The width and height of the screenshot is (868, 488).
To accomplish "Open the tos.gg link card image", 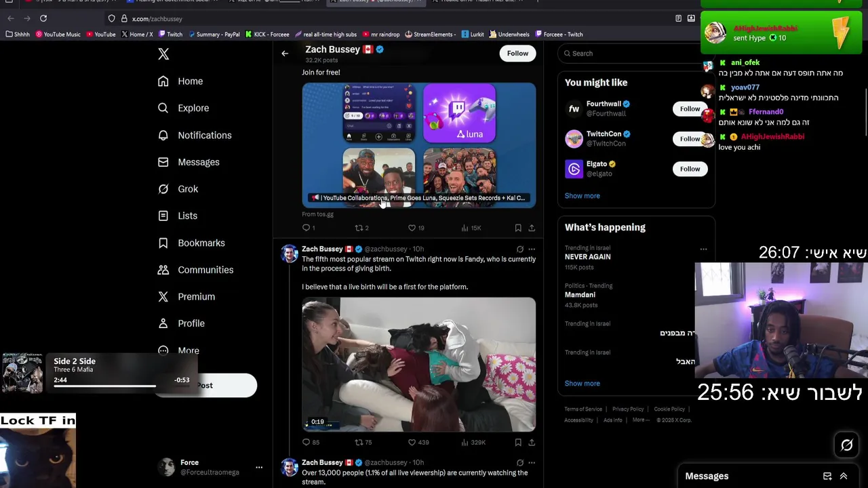I will click(x=418, y=145).
